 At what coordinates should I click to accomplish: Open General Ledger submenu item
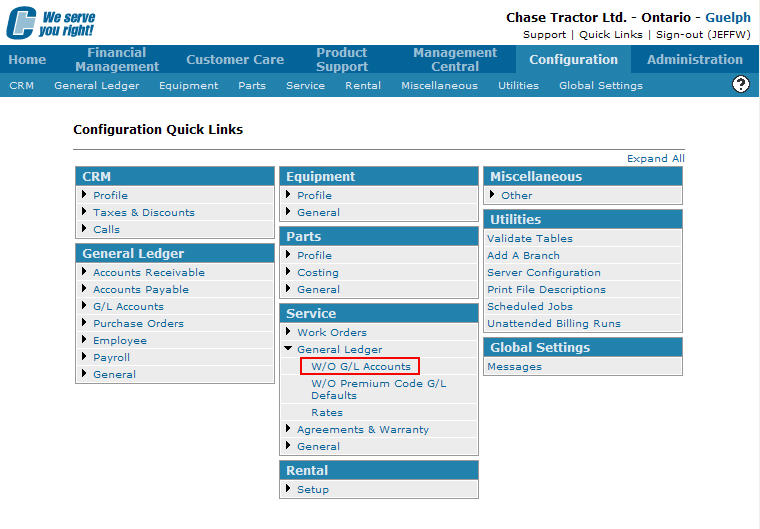tap(97, 86)
